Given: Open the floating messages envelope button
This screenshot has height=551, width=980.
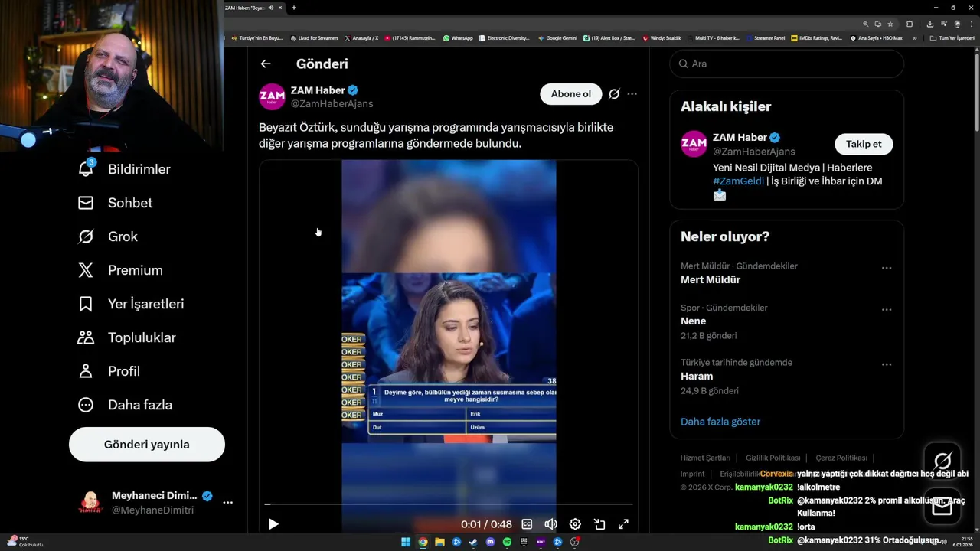Looking at the screenshot, I should pos(942,507).
